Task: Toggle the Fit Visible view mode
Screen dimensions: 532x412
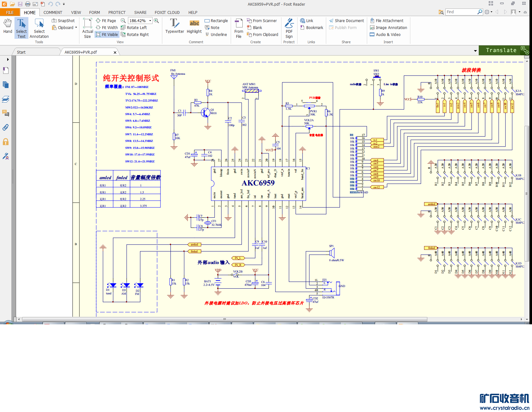Action: pos(107,34)
